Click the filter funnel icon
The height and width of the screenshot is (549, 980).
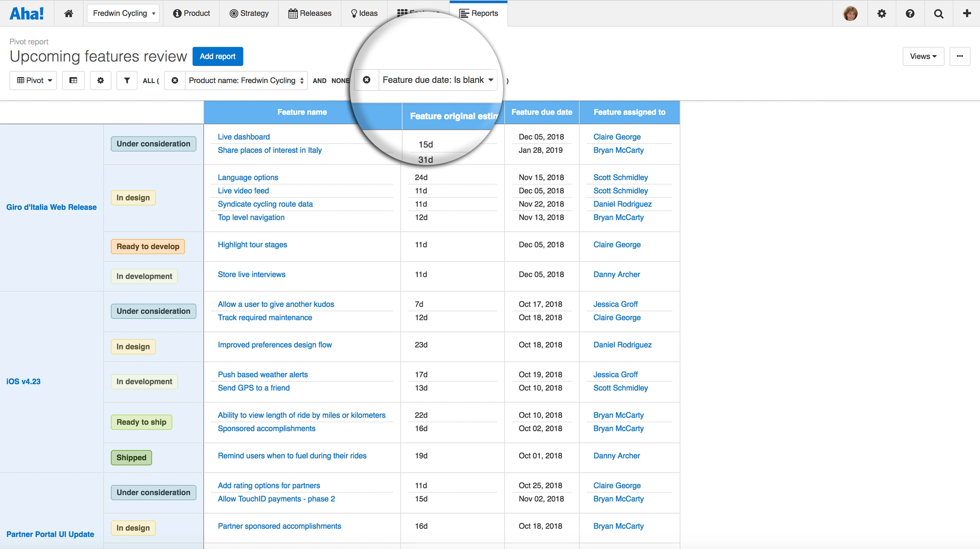[127, 80]
